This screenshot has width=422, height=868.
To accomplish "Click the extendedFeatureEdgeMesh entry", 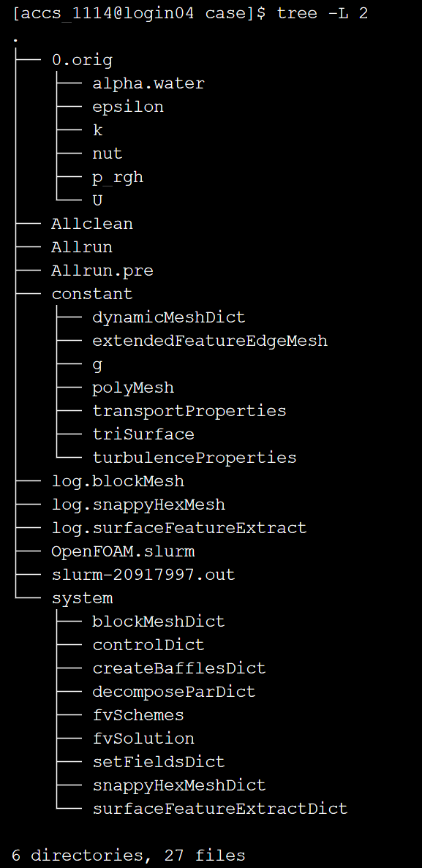I will tap(210, 341).
